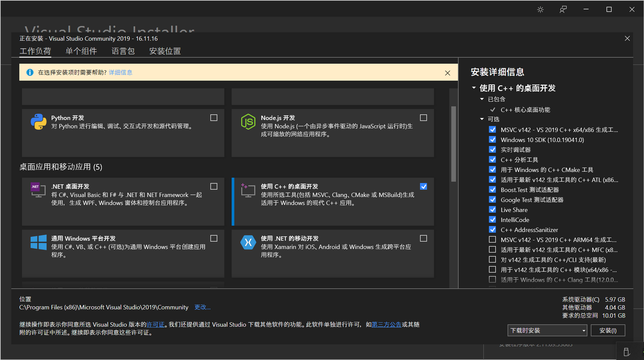Check the 使用 .NET 的移动开发 workload
Viewport: 644px width, 360px height.
coord(424,238)
